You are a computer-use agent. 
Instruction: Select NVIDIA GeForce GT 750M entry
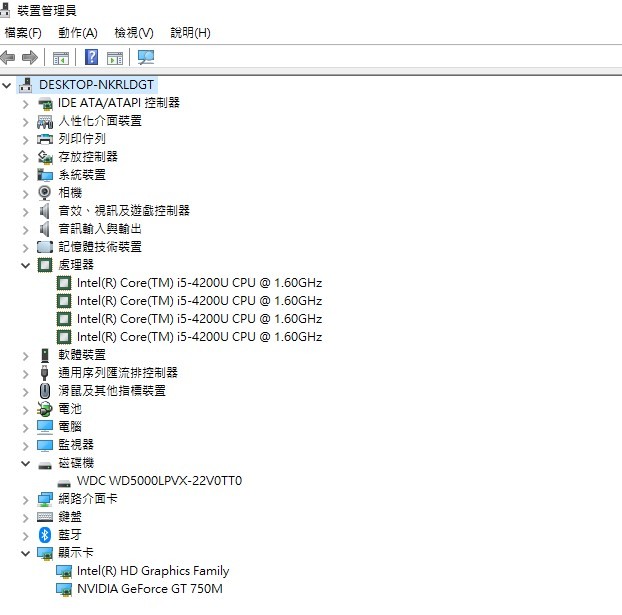[150, 589]
